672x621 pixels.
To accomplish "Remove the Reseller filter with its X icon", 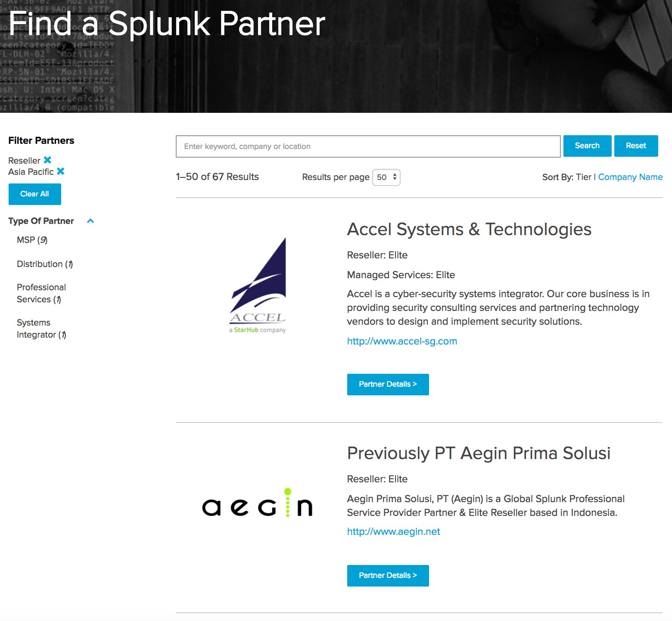I will tap(47, 160).
